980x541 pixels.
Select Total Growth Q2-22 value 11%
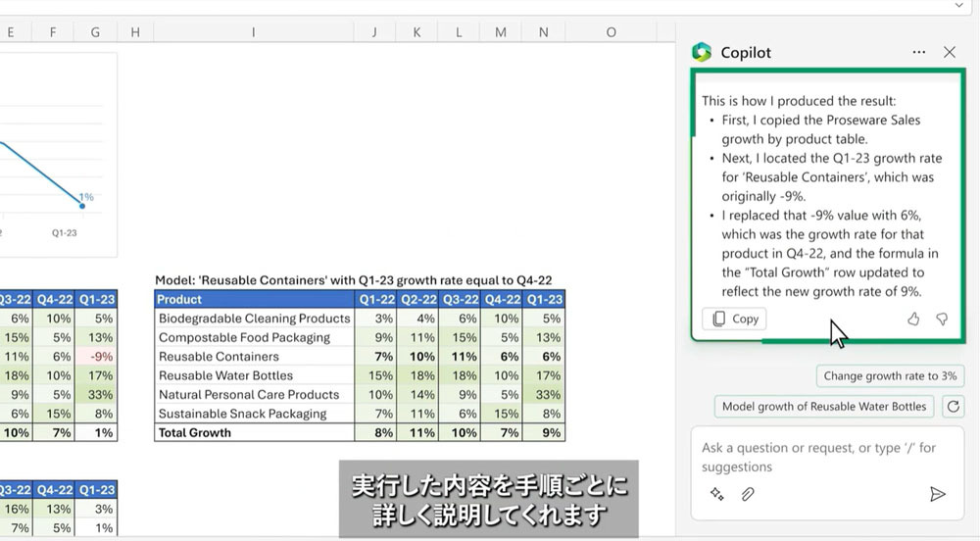pyautogui.click(x=417, y=433)
